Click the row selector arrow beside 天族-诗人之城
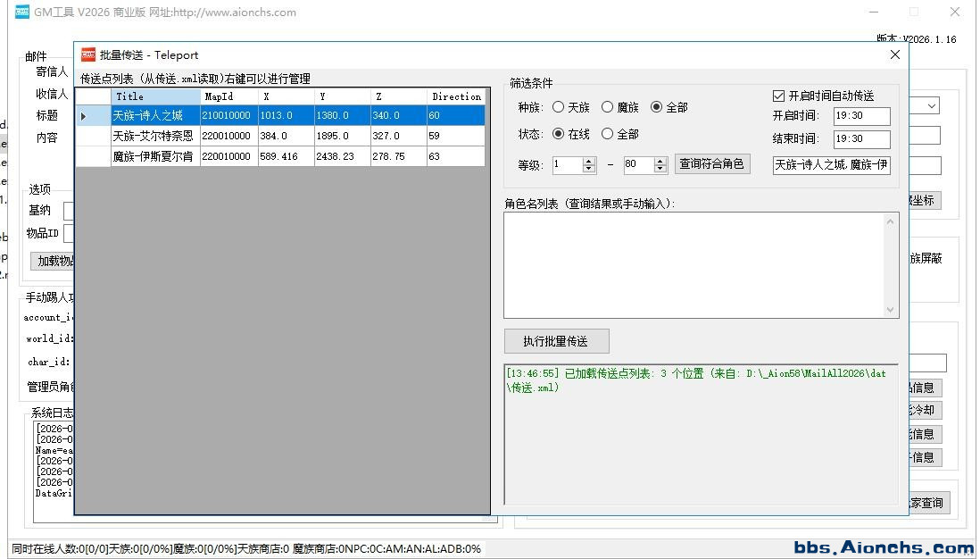This screenshot has height=559, width=980. (x=84, y=116)
